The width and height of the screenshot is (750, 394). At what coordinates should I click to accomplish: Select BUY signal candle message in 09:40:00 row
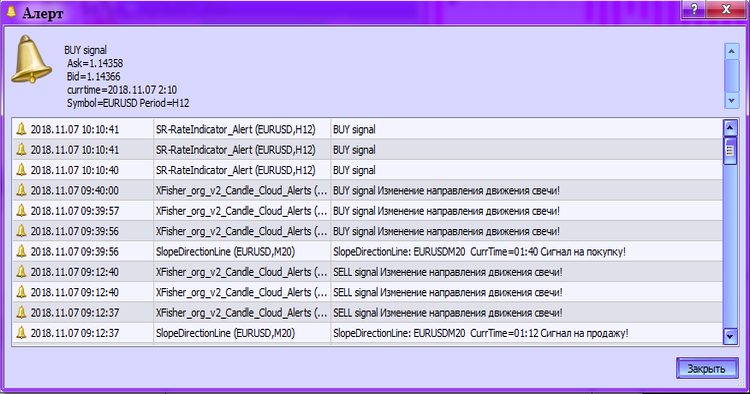click(446, 191)
